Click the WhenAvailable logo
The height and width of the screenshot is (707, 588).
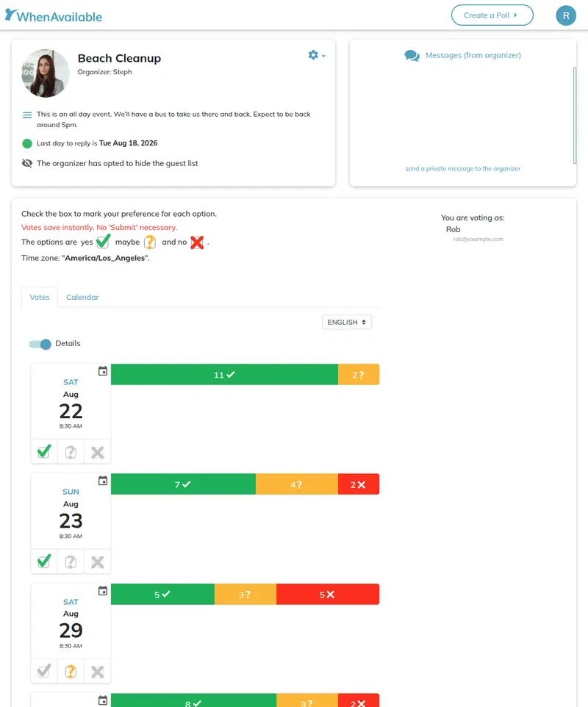(x=54, y=15)
